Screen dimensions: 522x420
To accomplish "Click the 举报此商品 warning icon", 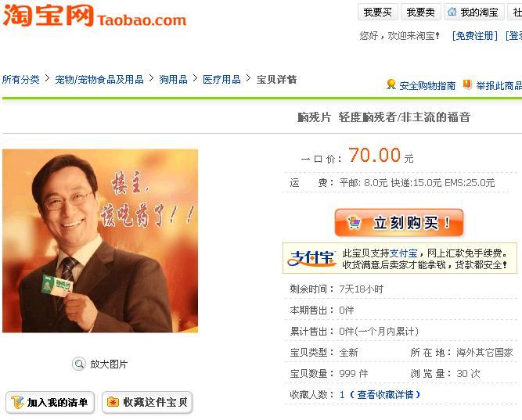I will [467, 84].
